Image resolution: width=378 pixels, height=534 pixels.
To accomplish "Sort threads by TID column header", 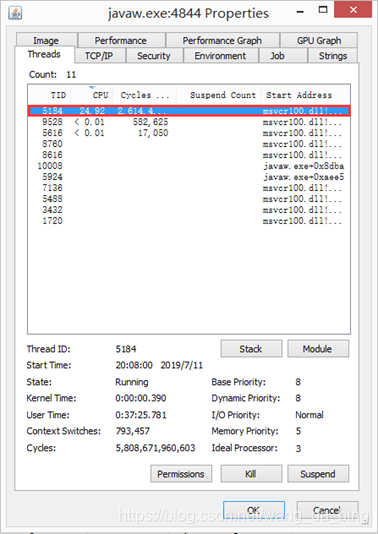I will 49,95.
